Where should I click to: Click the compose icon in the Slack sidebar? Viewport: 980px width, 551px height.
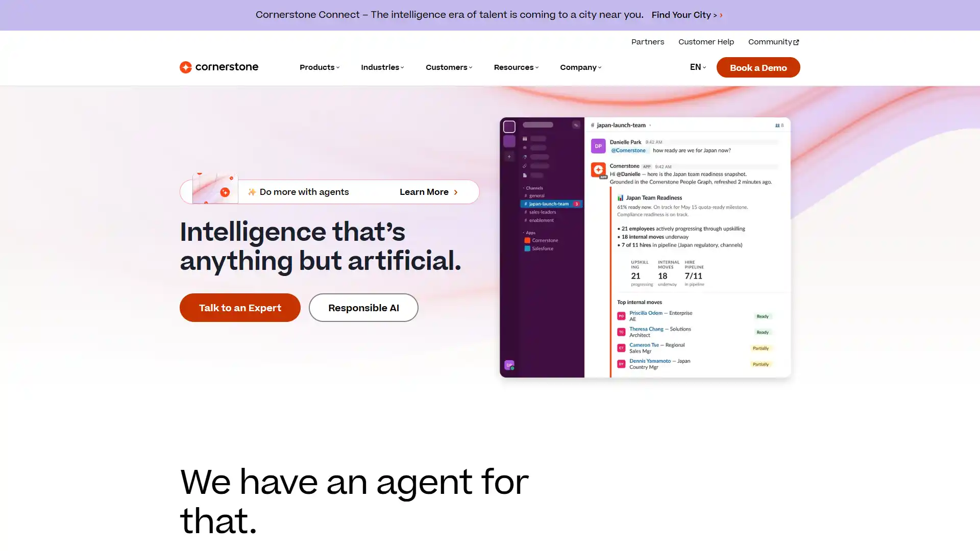pos(576,125)
